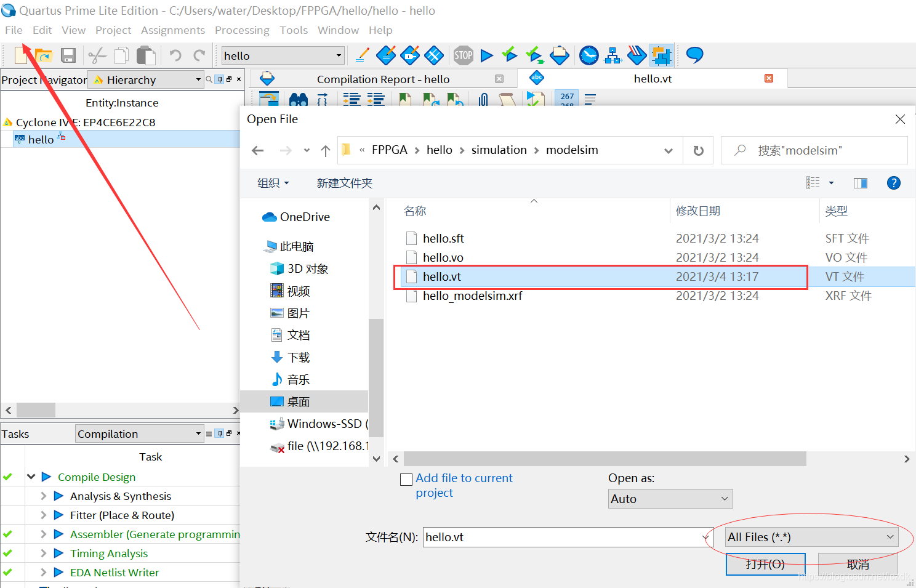Open the File menu

[14, 30]
